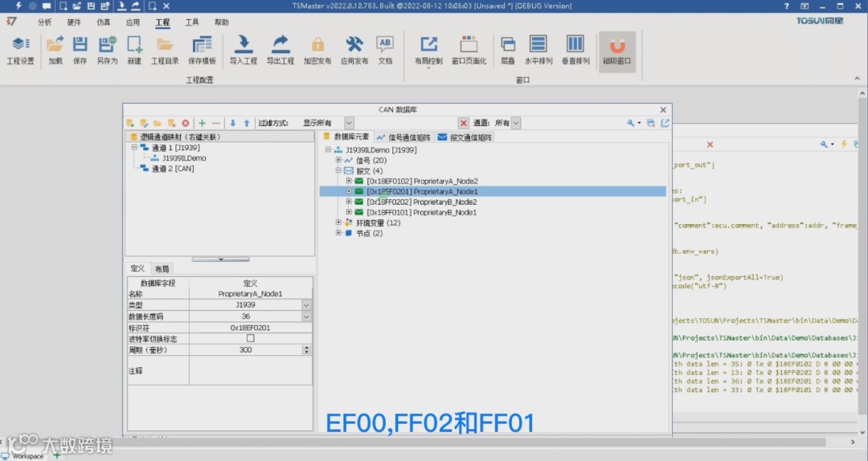Click the Workspace tab at bottom left

click(23, 456)
